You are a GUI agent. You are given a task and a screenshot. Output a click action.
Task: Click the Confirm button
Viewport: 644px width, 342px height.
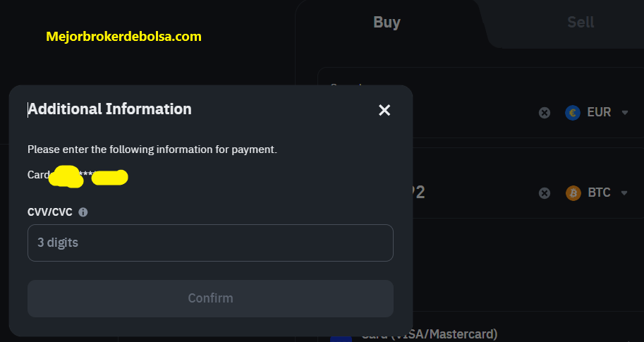[210, 298]
